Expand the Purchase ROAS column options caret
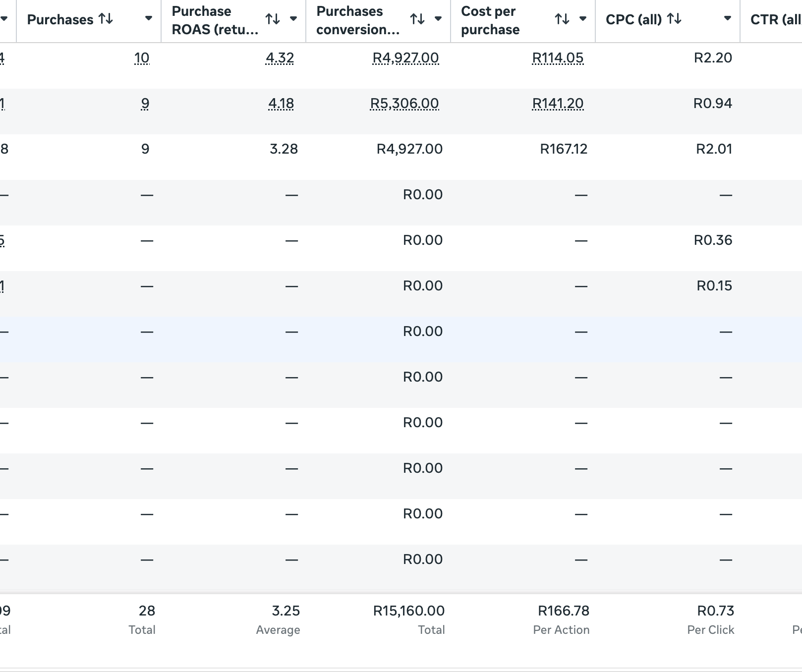This screenshot has height=672, width=802. tap(293, 19)
